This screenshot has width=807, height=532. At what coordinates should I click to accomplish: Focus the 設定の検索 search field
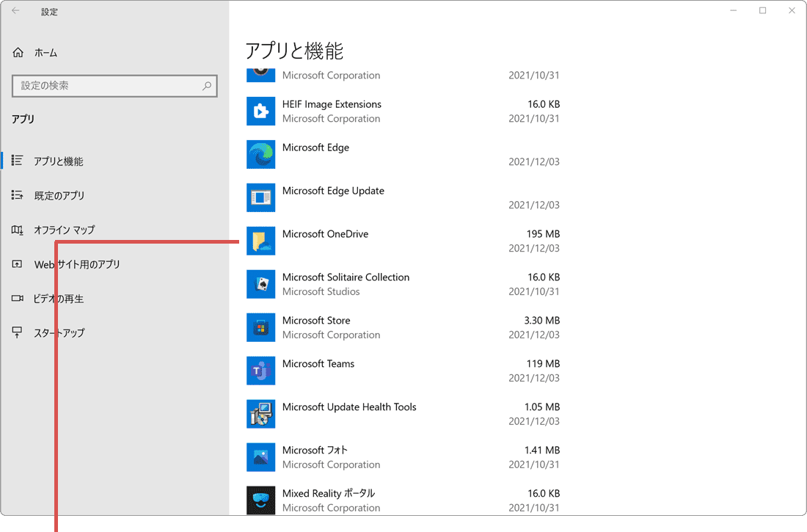(114, 86)
